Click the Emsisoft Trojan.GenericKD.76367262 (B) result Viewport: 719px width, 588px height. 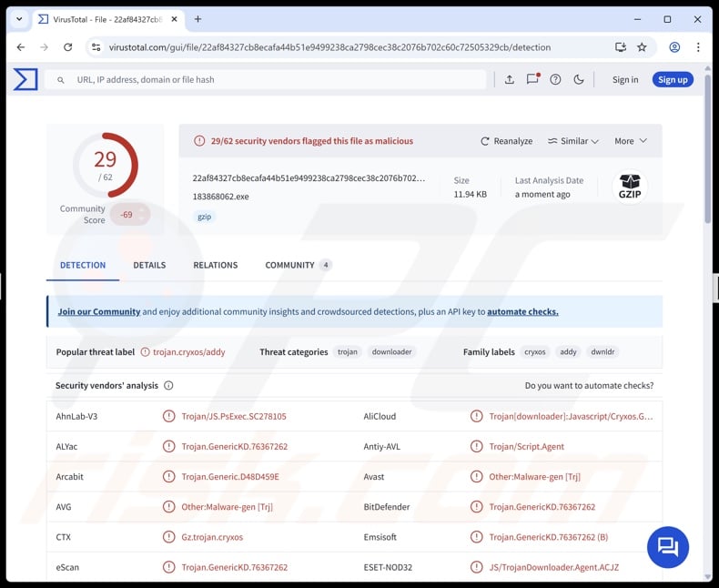tap(549, 537)
